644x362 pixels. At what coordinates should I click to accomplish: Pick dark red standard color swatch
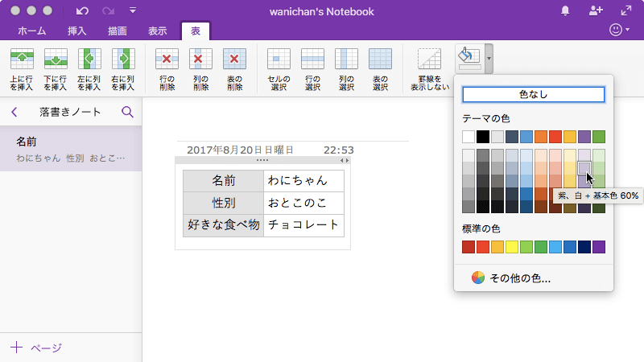pyautogui.click(x=469, y=247)
